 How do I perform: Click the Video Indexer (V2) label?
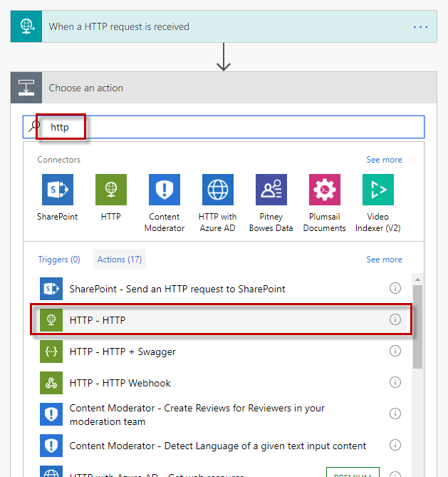[377, 222]
